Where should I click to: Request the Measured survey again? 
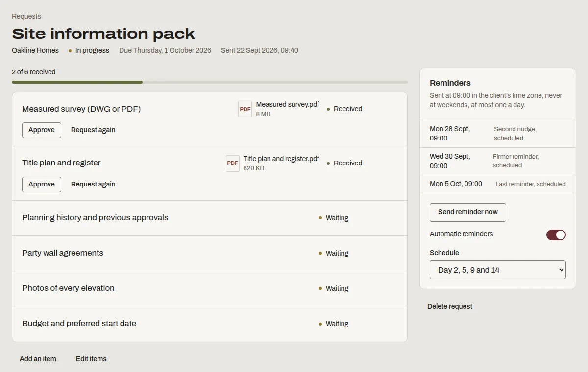point(93,130)
